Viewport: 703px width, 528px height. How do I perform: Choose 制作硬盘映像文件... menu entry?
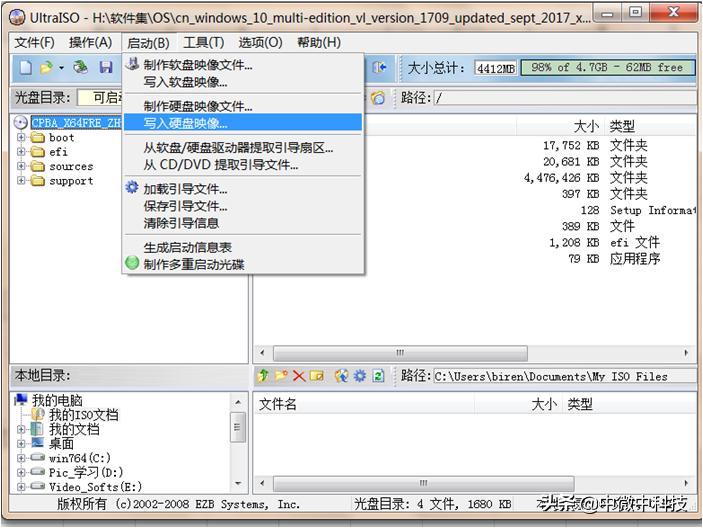[243, 106]
